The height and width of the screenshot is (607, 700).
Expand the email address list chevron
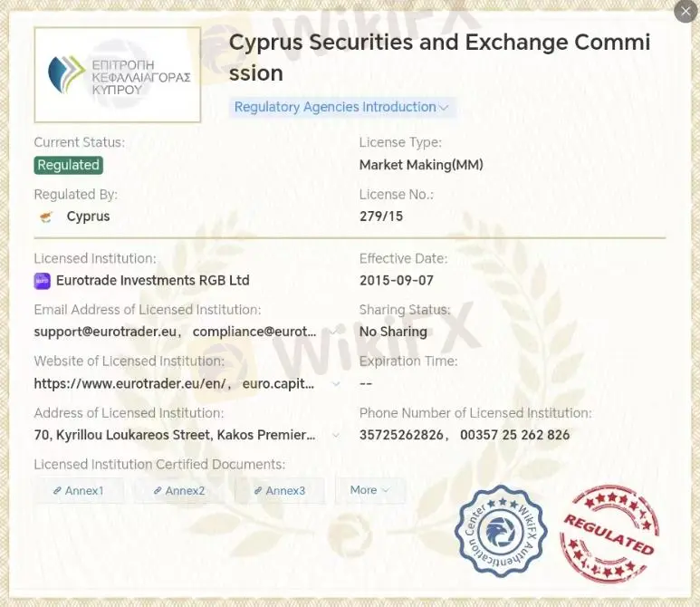[337, 332]
